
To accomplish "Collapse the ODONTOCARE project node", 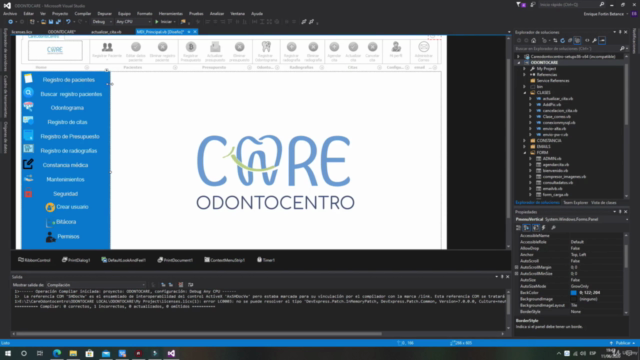I will click(519, 63).
